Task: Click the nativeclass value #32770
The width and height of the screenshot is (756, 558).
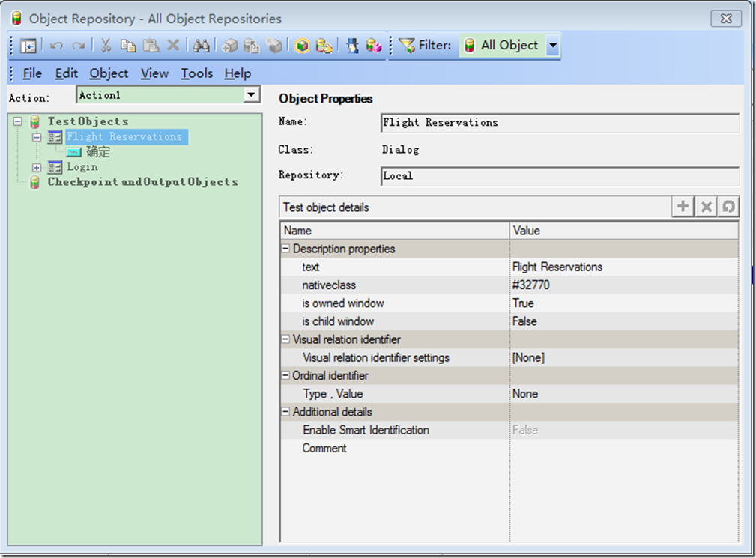Action: 530,285
